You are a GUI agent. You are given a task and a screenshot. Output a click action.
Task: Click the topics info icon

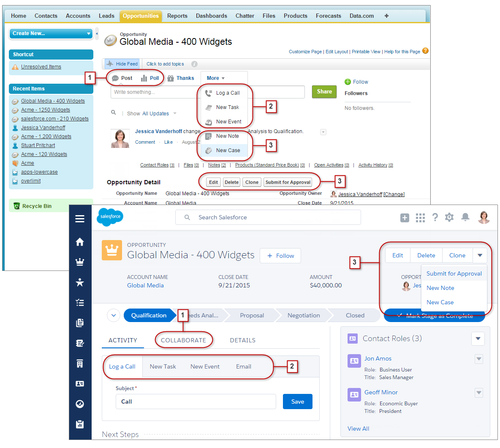[x=194, y=64]
